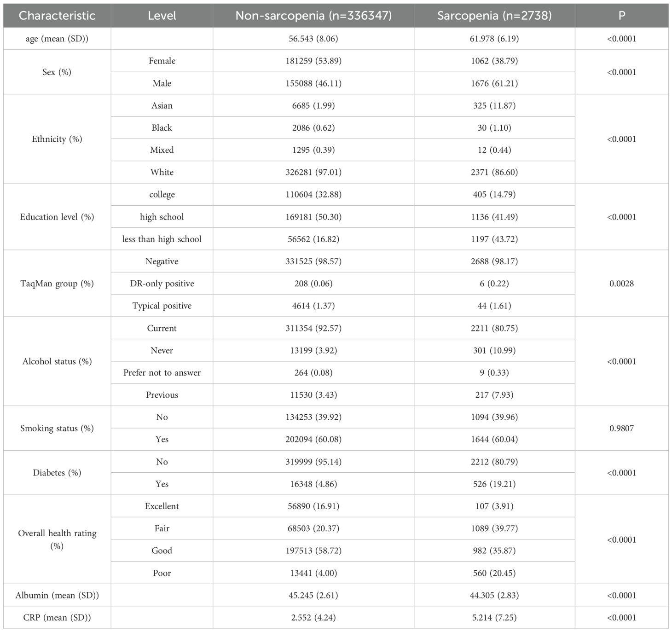Click the Characteristic column header
The height and width of the screenshot is (632, 672).
[x=57, y=16]
